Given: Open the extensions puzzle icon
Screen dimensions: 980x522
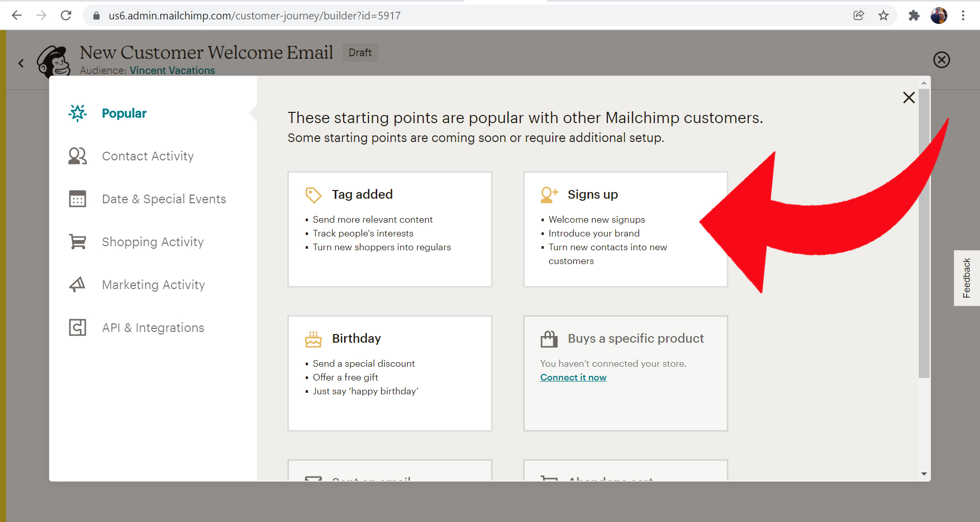Looking at the screenshot, I should tap(914, 15).
